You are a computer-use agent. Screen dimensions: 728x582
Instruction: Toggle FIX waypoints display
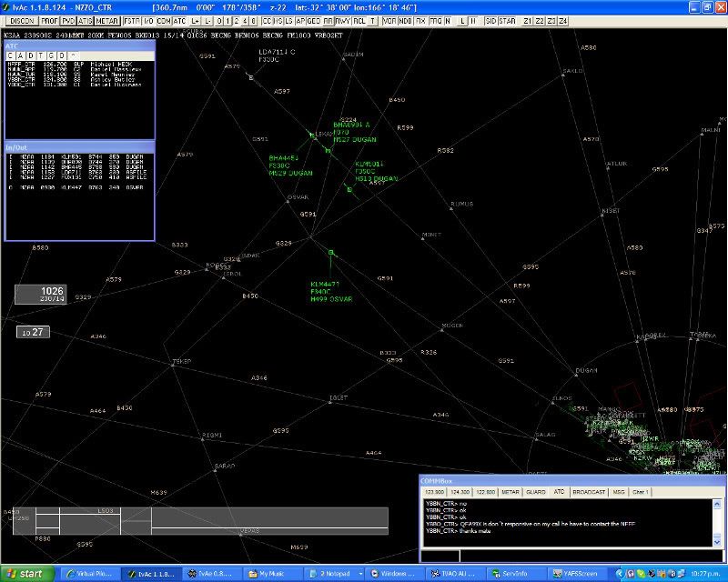(420, 20)
